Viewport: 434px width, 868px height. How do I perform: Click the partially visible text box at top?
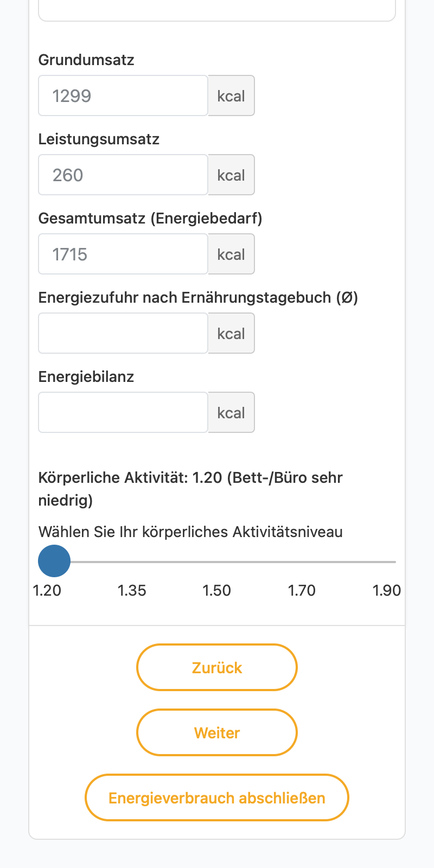click(217, 10)
